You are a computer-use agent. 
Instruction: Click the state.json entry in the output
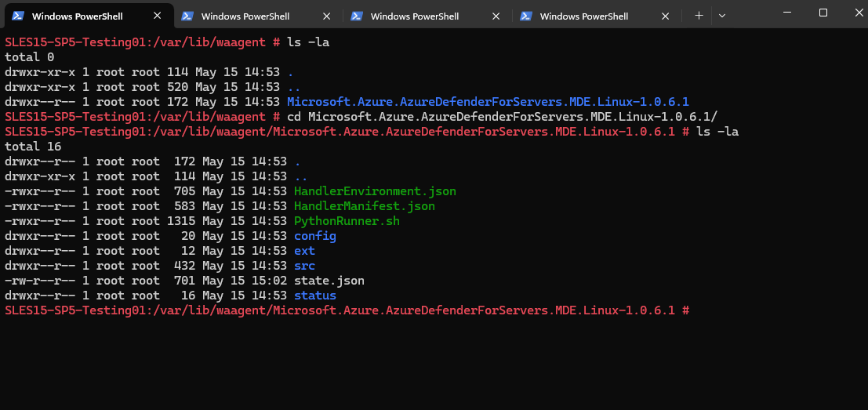tap(329, 281)
